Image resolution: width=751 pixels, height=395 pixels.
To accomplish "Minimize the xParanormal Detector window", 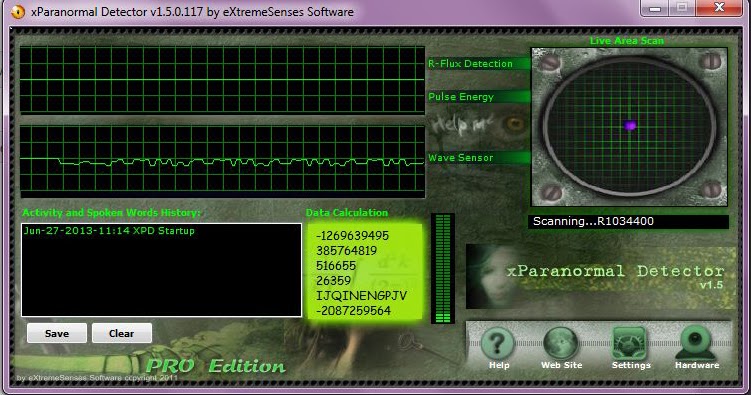I will coord(655,8).
